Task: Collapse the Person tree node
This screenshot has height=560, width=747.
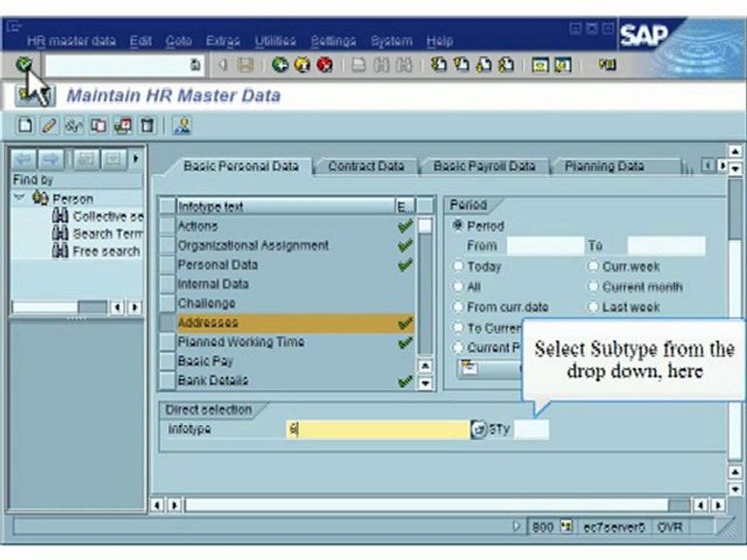Action: pyautogui.click(x=19, y=197)
